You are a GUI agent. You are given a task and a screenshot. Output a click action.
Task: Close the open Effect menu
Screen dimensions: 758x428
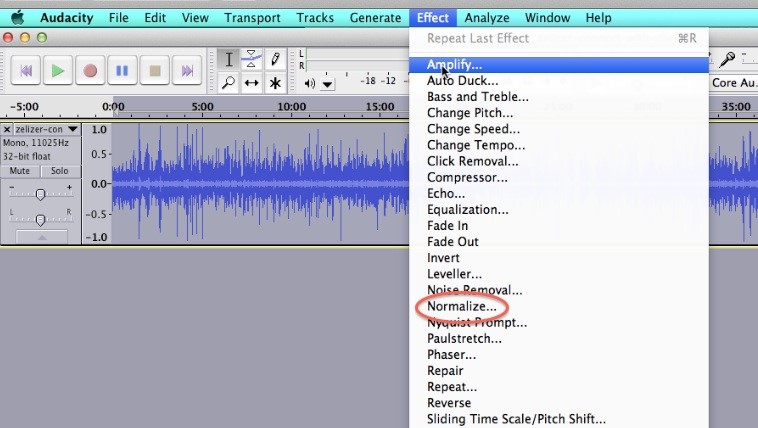(433, 18)
